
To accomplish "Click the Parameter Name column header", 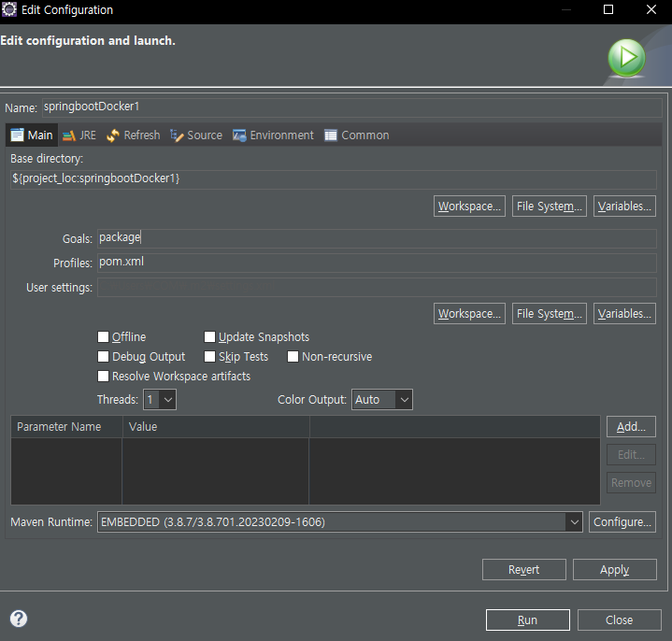I will 66,427.
